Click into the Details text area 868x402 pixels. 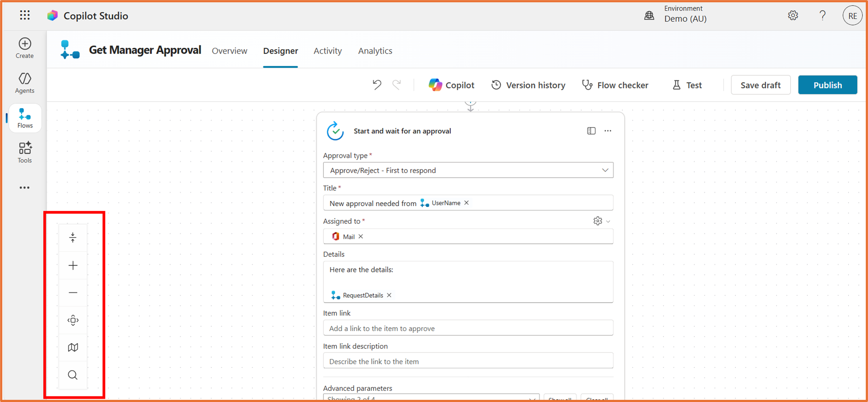click(x=468, y=282)
